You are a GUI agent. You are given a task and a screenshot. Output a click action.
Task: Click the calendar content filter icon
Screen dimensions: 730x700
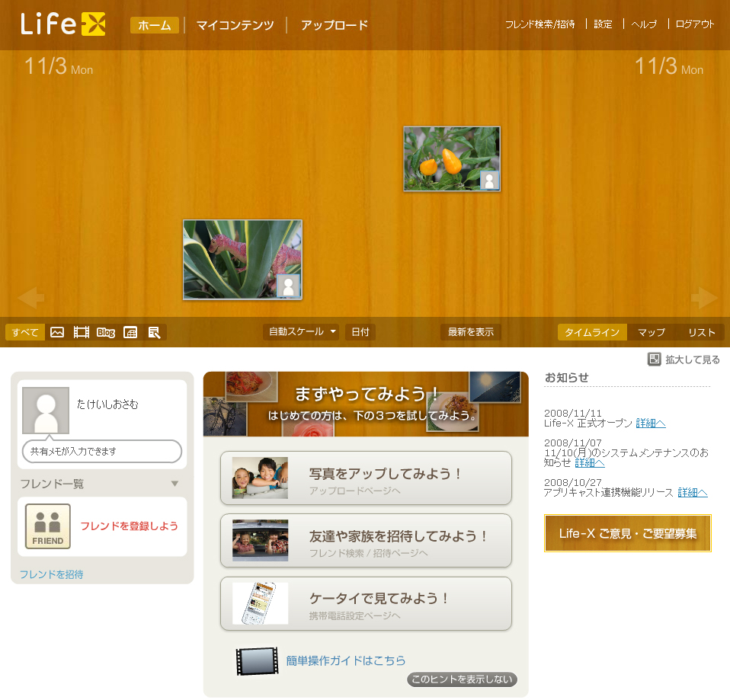[130, 332]
